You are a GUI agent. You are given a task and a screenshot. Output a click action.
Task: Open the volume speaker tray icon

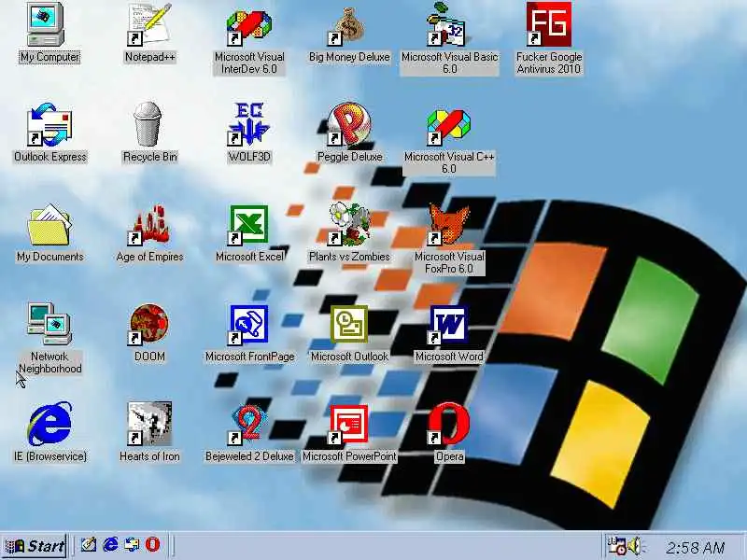point(635,546)
